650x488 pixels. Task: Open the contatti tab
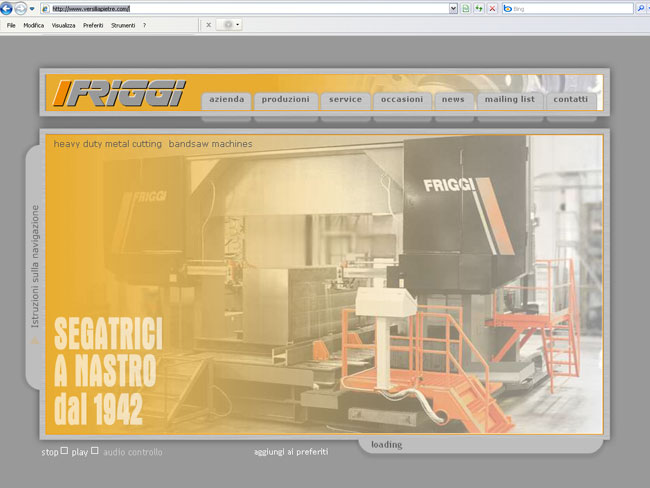(x=571, y=100)
